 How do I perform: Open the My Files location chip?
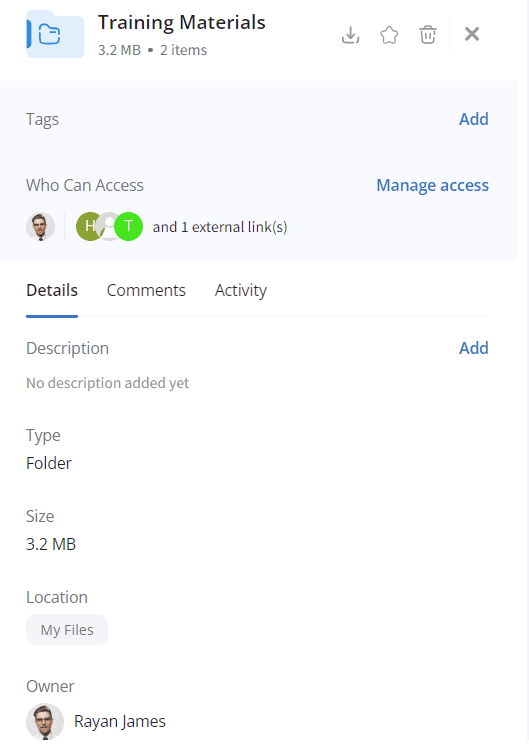(x=67, y=630)
